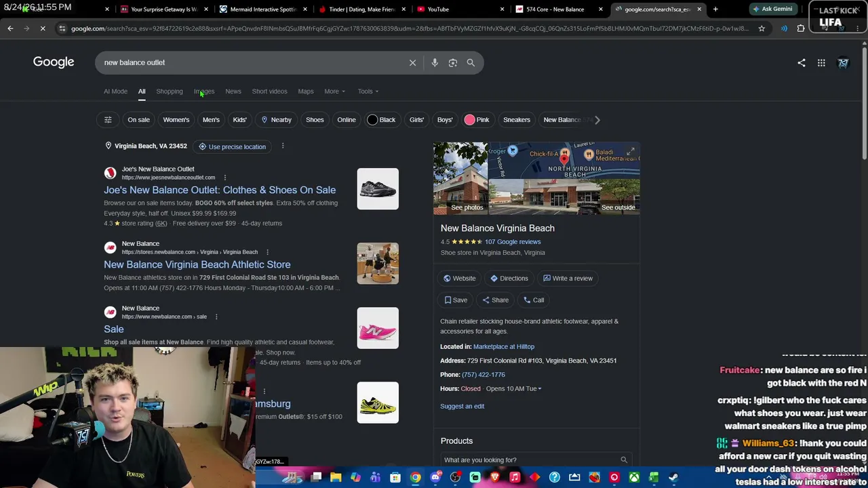
Task: Open search by image camera icon
Action: pyautogui.click(x=453, y=62)
